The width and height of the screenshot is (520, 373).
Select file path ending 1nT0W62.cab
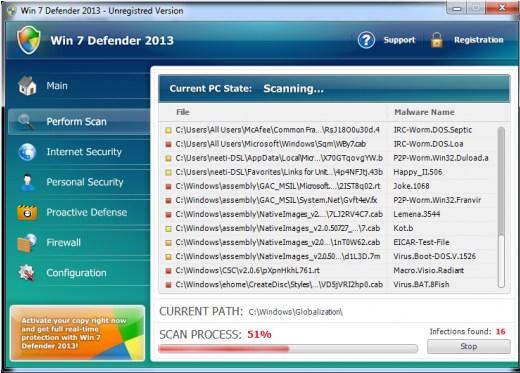pyautogui.click(x=278, y=242)
